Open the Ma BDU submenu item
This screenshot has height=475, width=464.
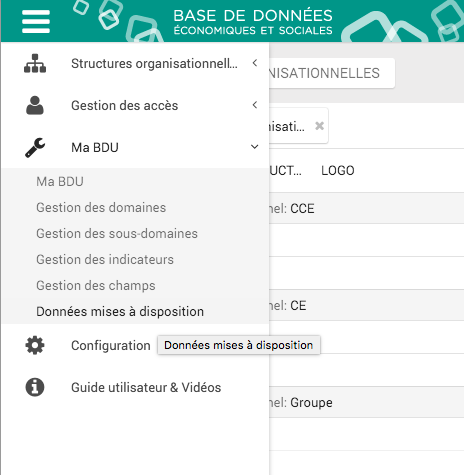60,182
